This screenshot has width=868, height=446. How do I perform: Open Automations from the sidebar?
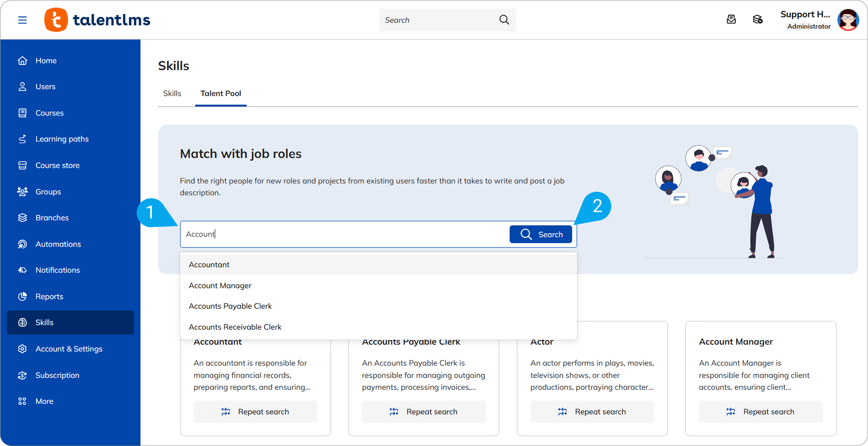pos(58,244)
